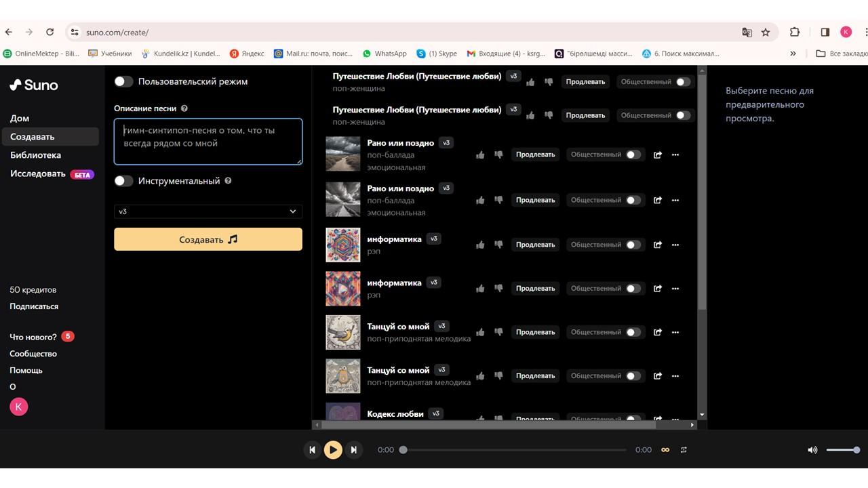Toggle Общественный for upper Рано или поздно

click(633, 155)
